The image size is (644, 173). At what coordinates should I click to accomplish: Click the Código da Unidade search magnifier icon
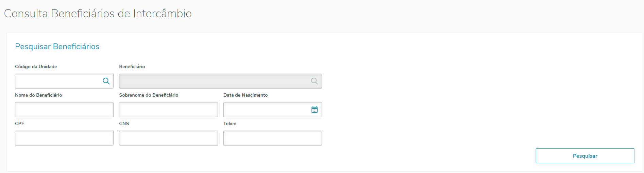[x=106, y=81]
